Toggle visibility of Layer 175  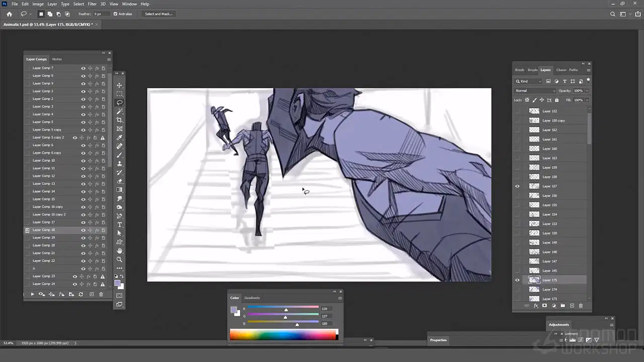click(x=517, y=280)
